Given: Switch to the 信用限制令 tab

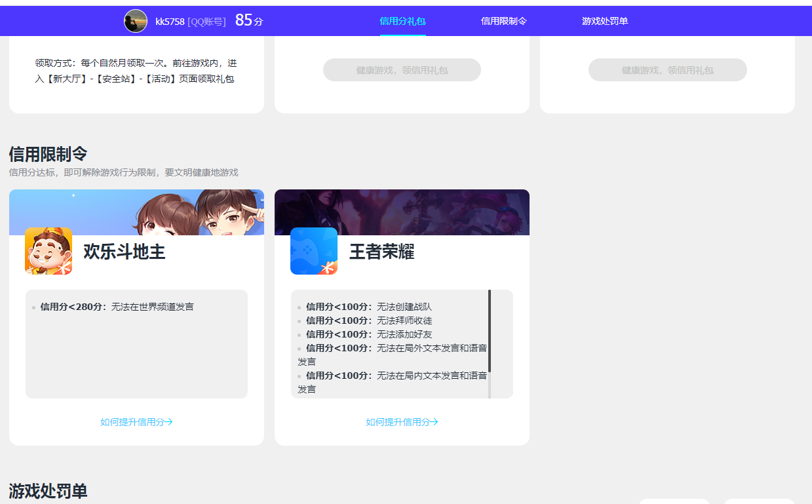Looking at the screenshot, I should (x=504, y=21).
